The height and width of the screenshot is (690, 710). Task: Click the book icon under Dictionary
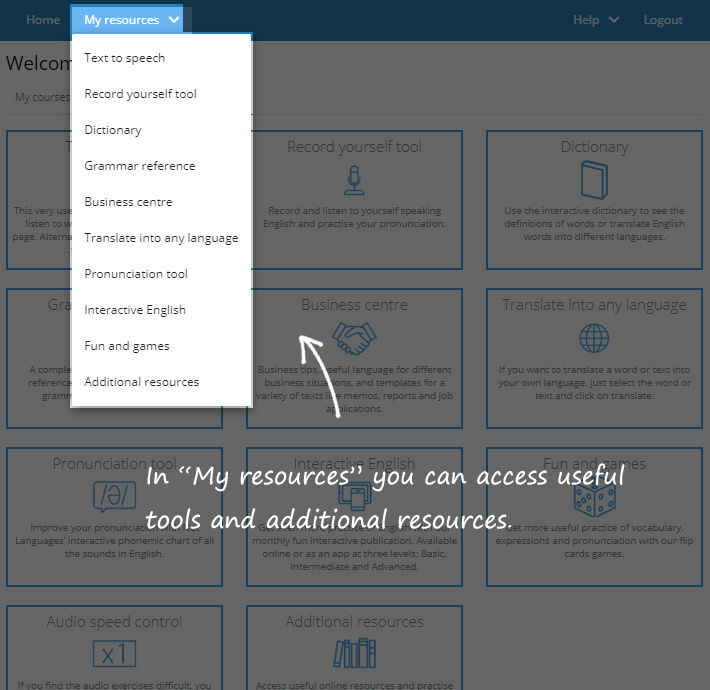[594, 180]
